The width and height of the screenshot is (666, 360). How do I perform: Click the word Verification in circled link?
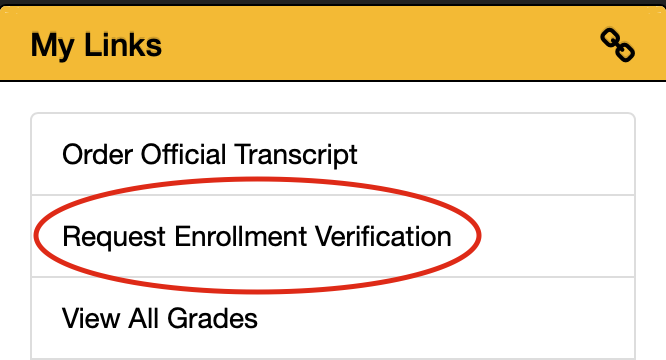(x=383, y=236)
